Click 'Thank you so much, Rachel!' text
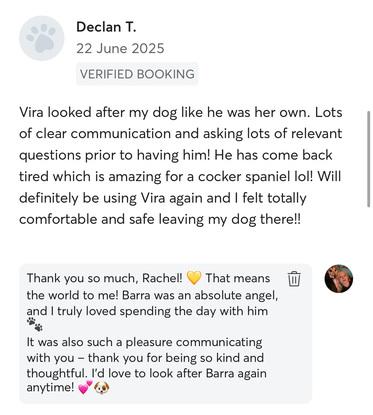 coord(105,278)
